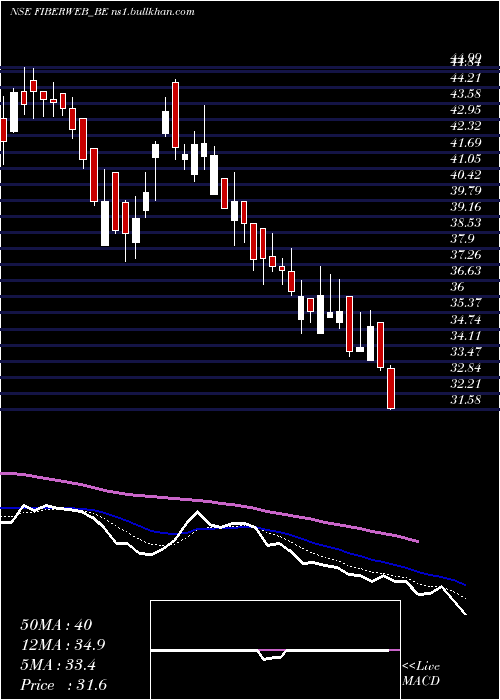Click the 34.74 price axis label
The image size is (500, 700).
465,320
